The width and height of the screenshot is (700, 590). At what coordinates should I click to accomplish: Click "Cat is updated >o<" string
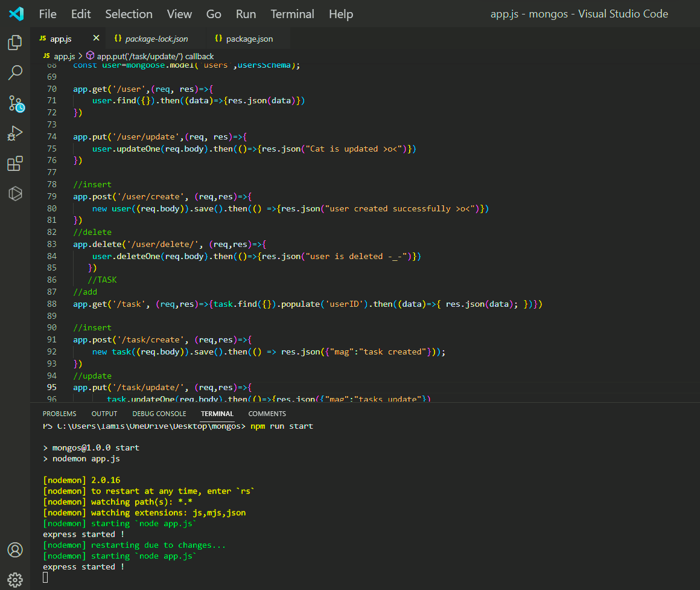(356, 149)
